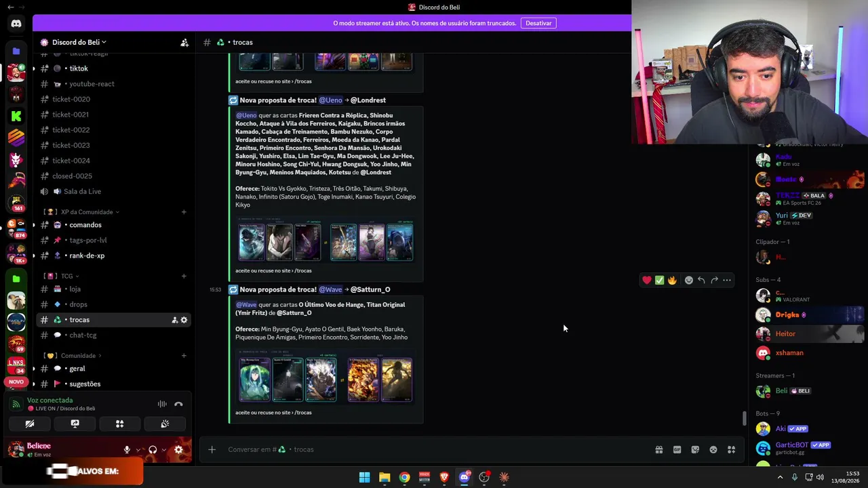Invite people to Discord do Beli
Viewport: 868px width, 488px height.
(184, 42)
